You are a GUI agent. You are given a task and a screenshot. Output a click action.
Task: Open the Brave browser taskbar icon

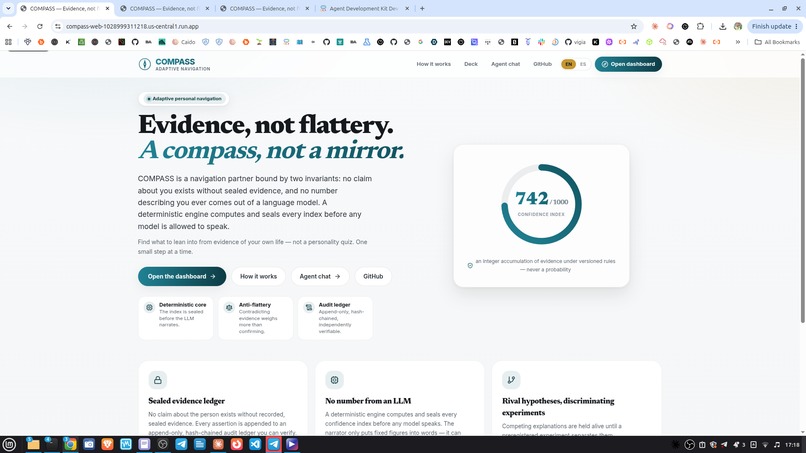coord(107,444)
